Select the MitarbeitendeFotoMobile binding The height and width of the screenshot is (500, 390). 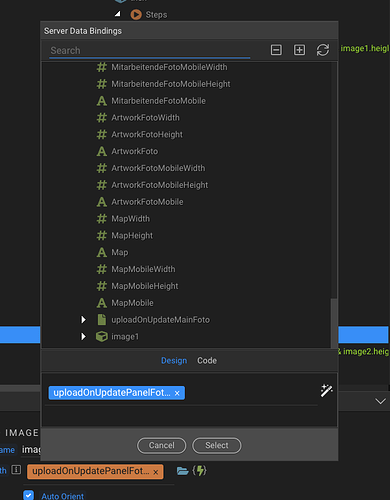click(158, 101)
